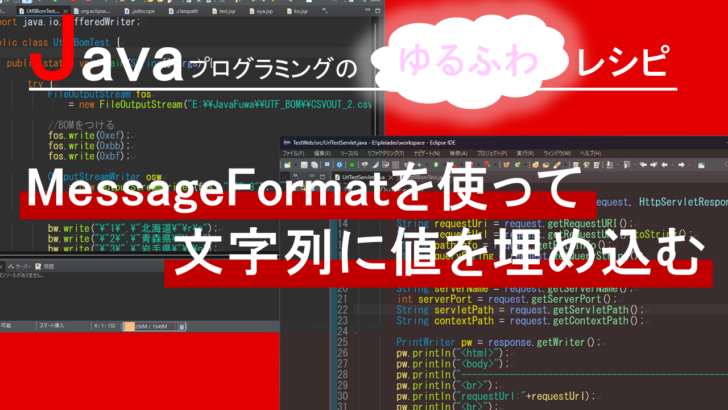
Task: Show hidden editor tabs overflow list
Action: [x=324, y=10]
